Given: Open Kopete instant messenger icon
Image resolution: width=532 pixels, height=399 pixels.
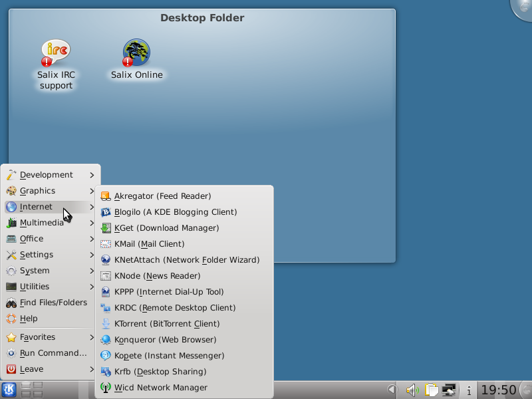Looking at the screenshot, I should tap(106, 356).
